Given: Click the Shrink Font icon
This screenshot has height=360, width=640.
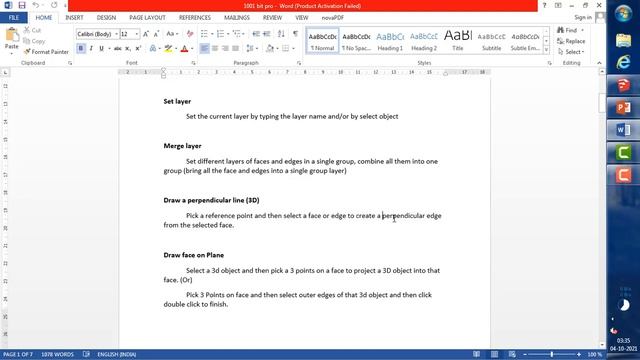Looking at the screenshot, I should point(156,34).
